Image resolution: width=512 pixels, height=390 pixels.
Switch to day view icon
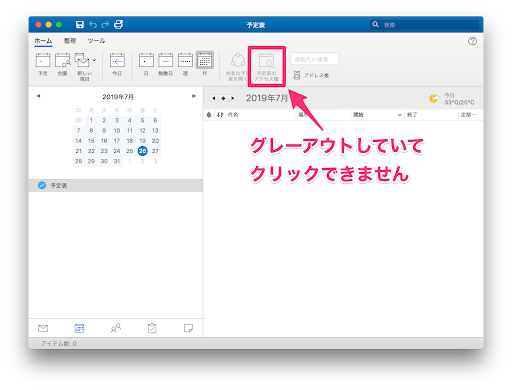[146, 64]
